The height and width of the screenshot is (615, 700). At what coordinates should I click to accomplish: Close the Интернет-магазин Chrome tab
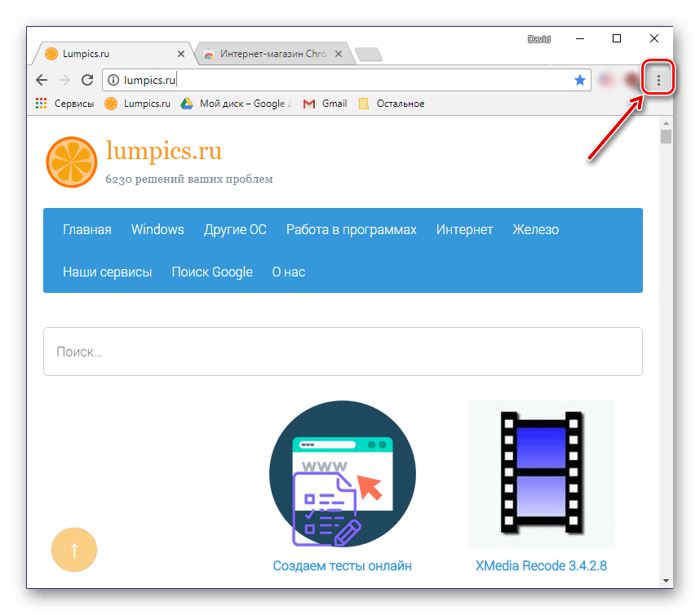[x=339, y=54]
